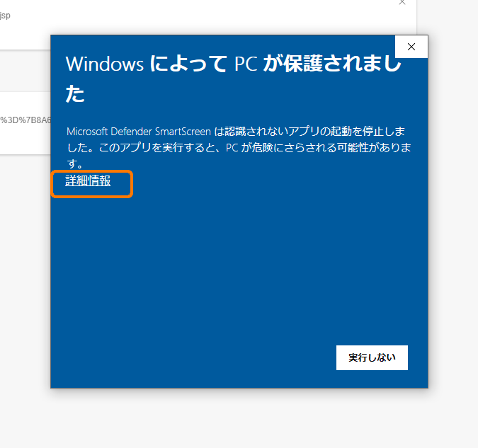Image resolution: width=478 pixels, height=448 pixels.
Task: Click the white card containing the '%3D%7B8A6' text
Action: tap(25, 123)
